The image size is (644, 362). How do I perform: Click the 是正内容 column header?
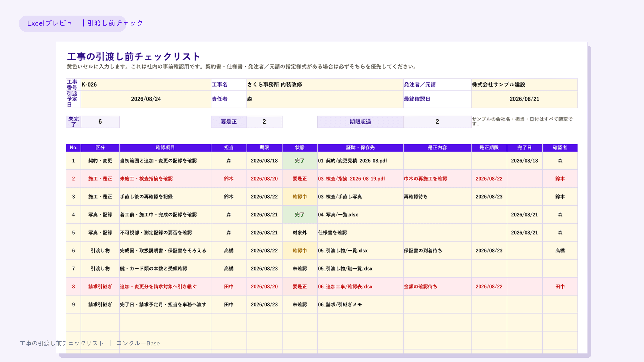coord(437,148)
